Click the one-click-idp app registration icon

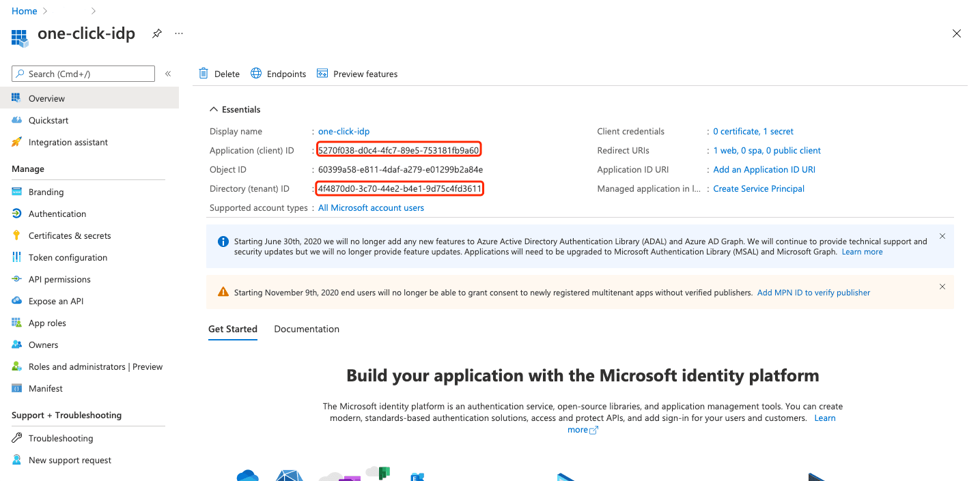[x=20, y=37]
